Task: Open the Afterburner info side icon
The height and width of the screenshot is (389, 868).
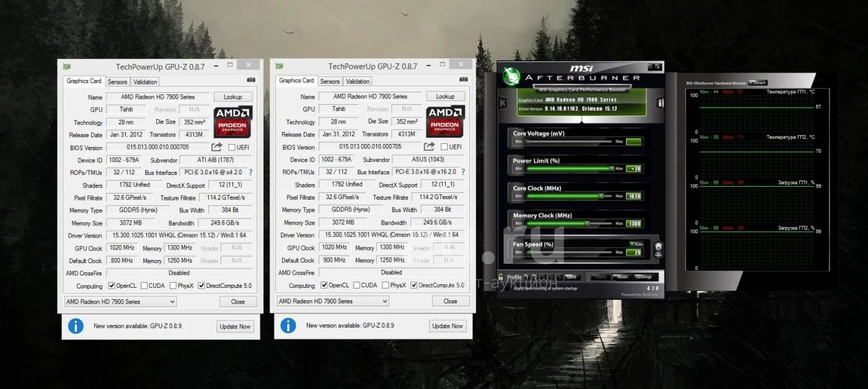Action: (661, 103)
